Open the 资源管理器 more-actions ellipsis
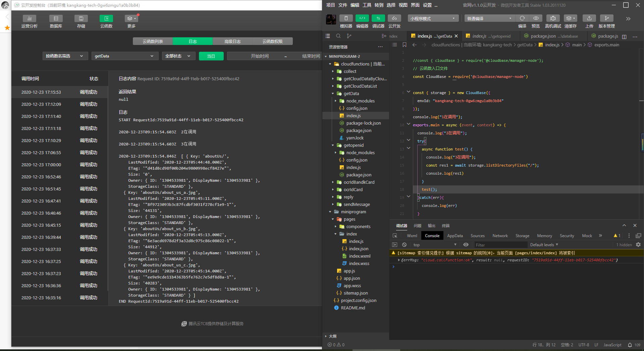Image resolution: width=644 pixels, height=351 pixels. point(380,47)
